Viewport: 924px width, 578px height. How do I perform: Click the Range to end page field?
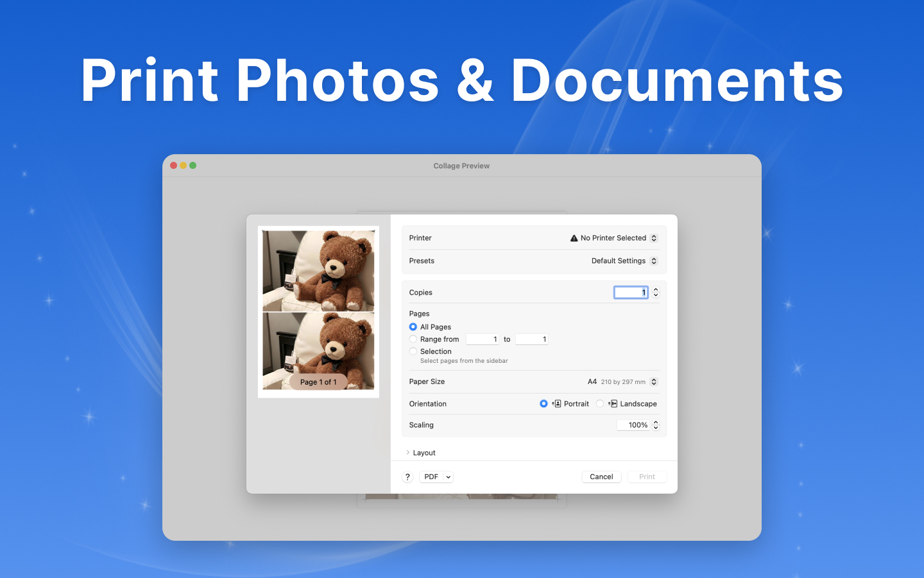(532, 339)
